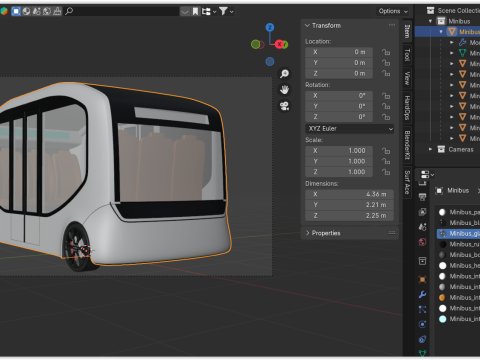Click the Dimensions X 4.36 m field
480x360 pixels.
coord(349,194)
